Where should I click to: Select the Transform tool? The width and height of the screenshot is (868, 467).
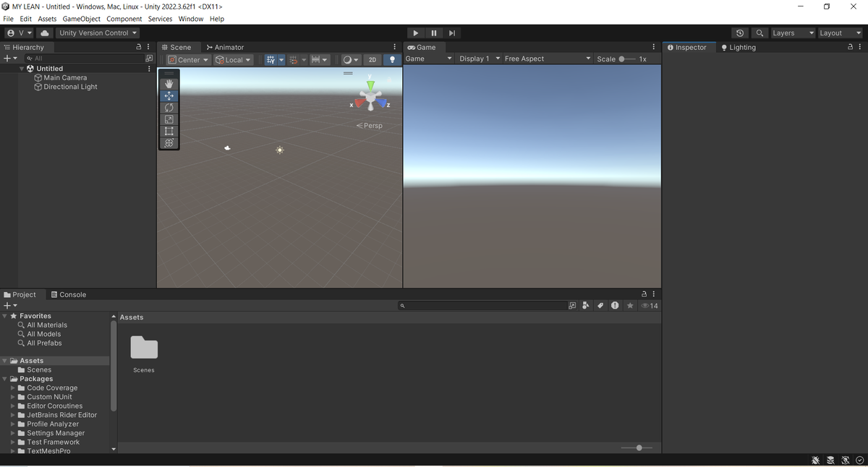point(169,142)
